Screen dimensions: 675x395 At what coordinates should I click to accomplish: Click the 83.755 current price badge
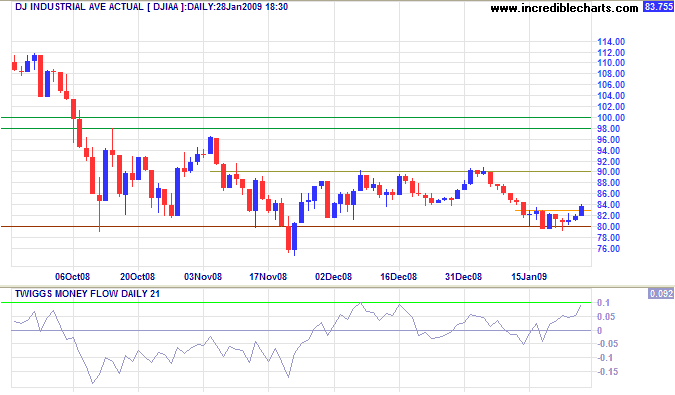[658, 7]
